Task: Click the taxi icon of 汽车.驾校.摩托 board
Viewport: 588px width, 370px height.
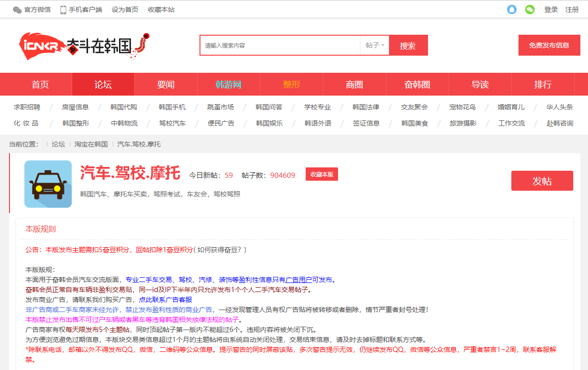Action: pyautogui.click(x=48, y=184)
